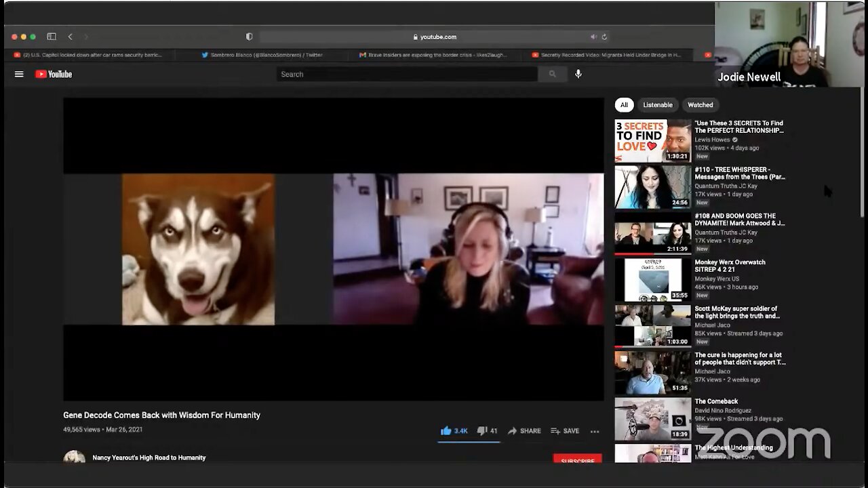
Task: Select the Listenable filter chip
Action: pyautogui.click(x=658, y=105)
